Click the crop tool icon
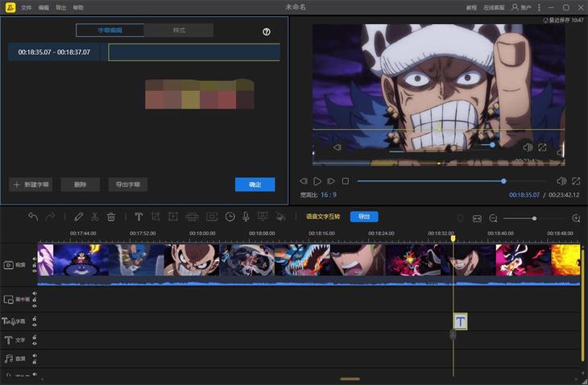Image resolution: width=588 pixels, height=385 pixels. 155,217
